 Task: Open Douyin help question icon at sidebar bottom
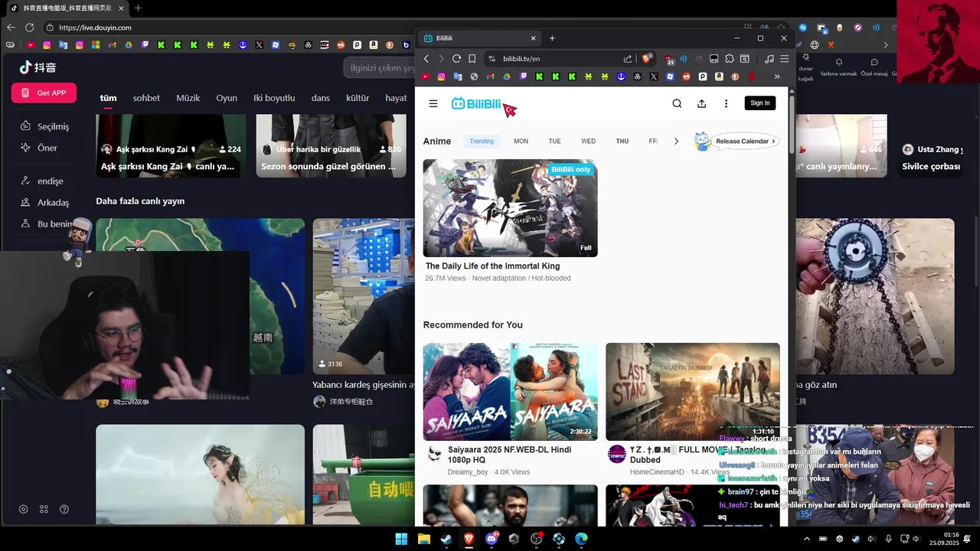tap(64, 509)
